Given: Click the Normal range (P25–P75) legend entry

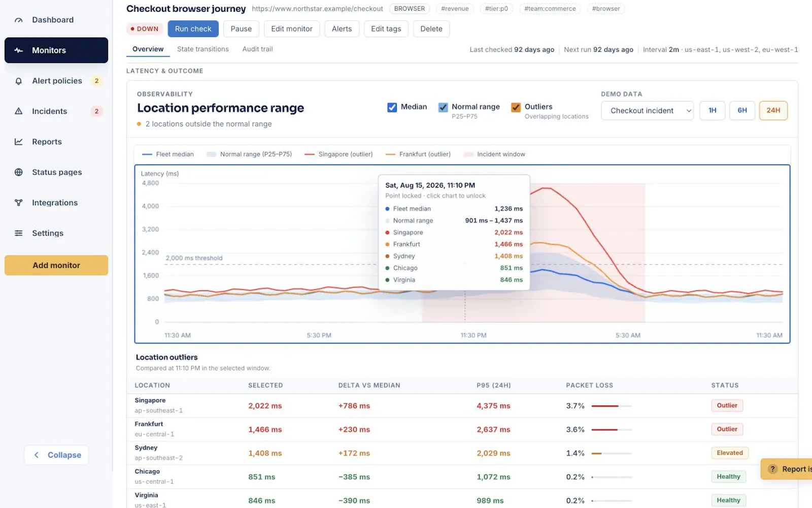Looking at the screenshot, I should tap(249, 154).
